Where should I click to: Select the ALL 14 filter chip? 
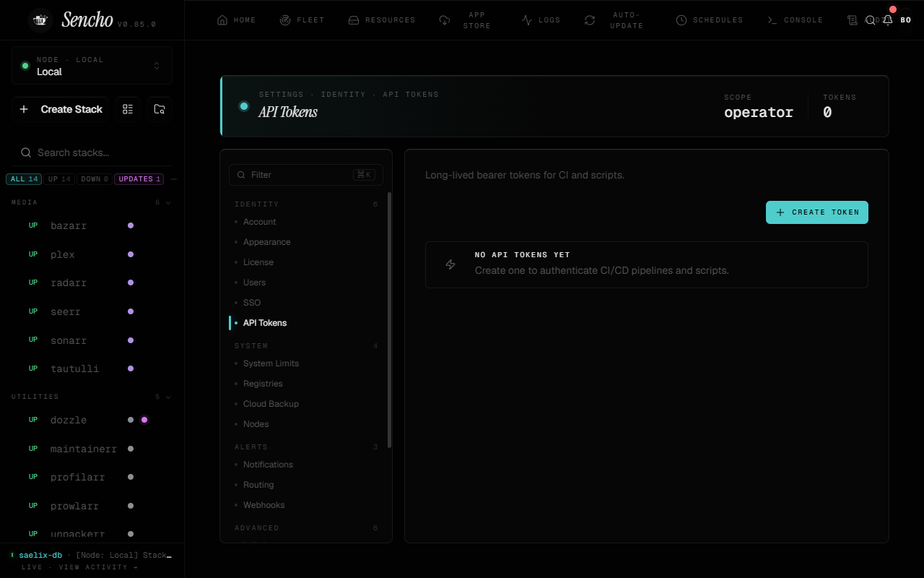pos(24,179)
